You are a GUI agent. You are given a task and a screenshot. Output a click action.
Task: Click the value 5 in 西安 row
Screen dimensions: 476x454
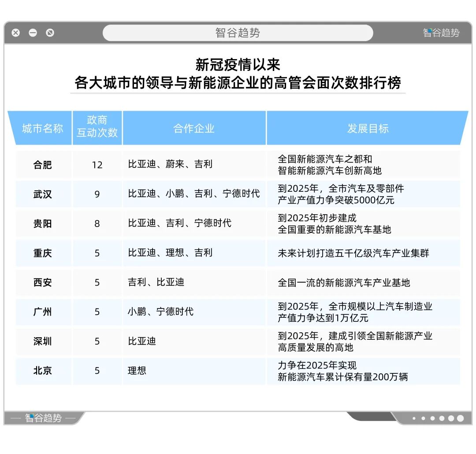[x=97, y=283]
